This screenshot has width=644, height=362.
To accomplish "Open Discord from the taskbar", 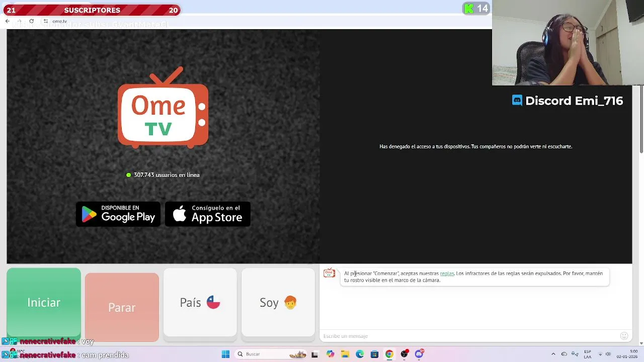I will click(x=419, y=354).
